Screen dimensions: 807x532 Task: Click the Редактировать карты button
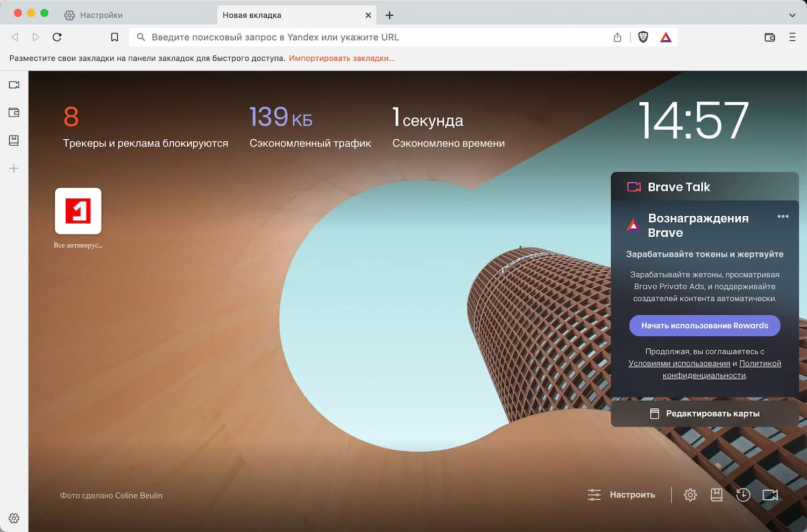705,414
